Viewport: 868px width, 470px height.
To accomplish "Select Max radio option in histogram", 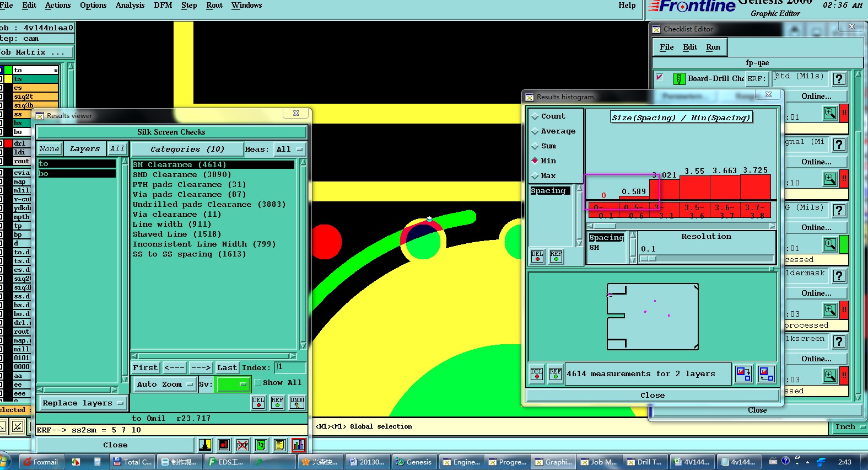I will pyautogui.click(x=535, y=176).
